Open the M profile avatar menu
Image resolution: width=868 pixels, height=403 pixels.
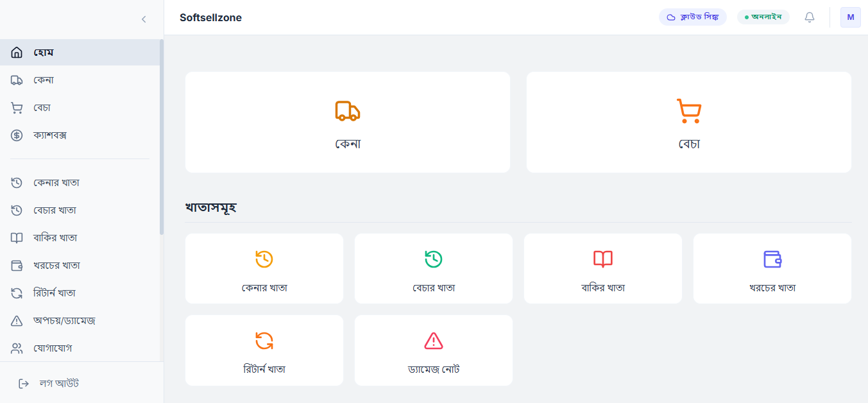coord(851,17)
